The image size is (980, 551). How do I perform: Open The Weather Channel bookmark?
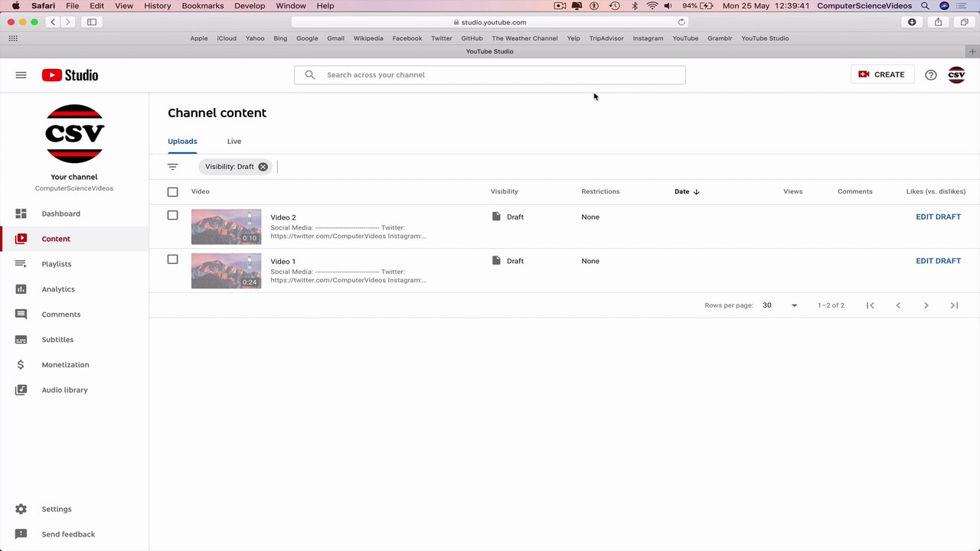(524, 38)
